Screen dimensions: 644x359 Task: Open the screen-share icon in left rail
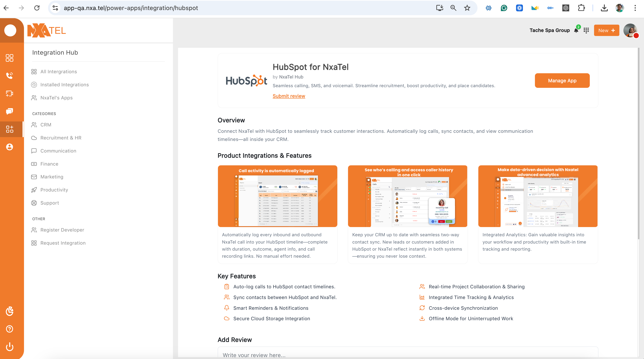click(9, 93)
